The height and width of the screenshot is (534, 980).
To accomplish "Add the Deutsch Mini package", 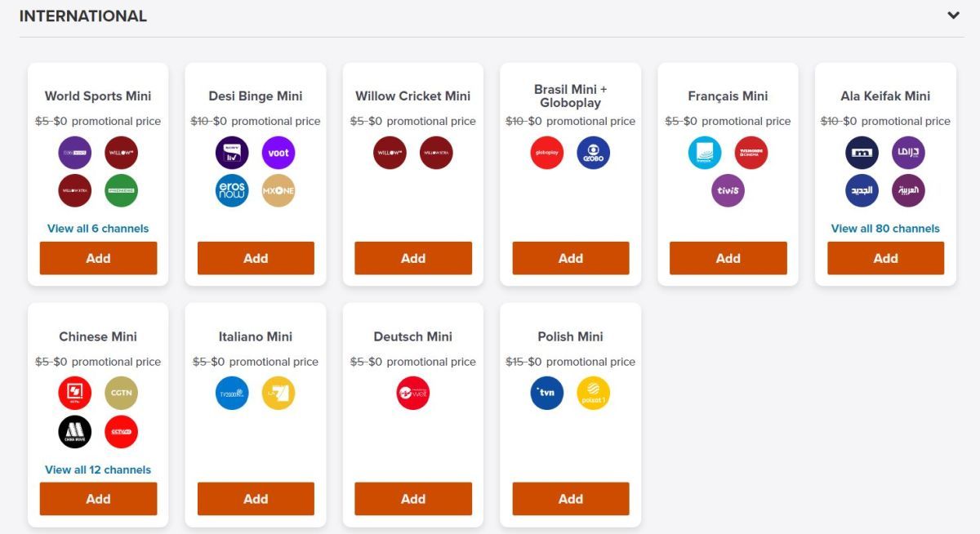I will point(413,499).
